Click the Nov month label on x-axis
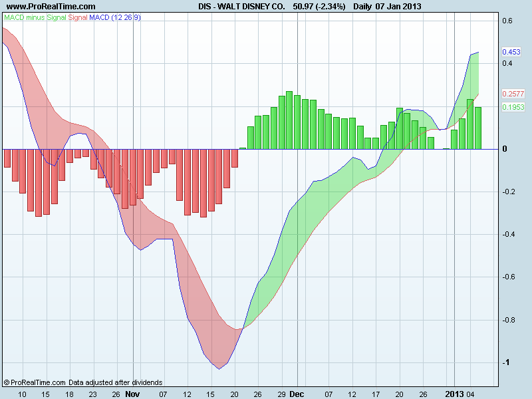Viewport: 532px width, 399px height. (132, 394)
